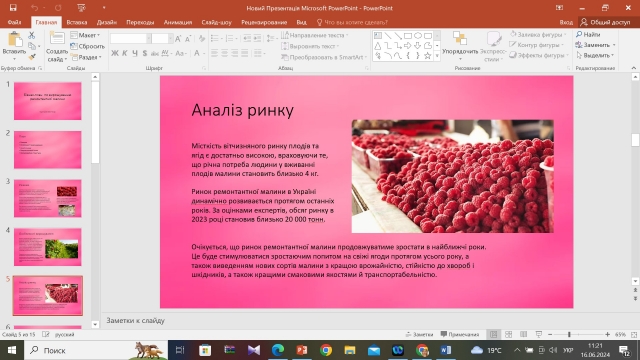Toggle bold (Ж) formatting
The height and width of the screenshot is (360, 640).
point(115,53)
